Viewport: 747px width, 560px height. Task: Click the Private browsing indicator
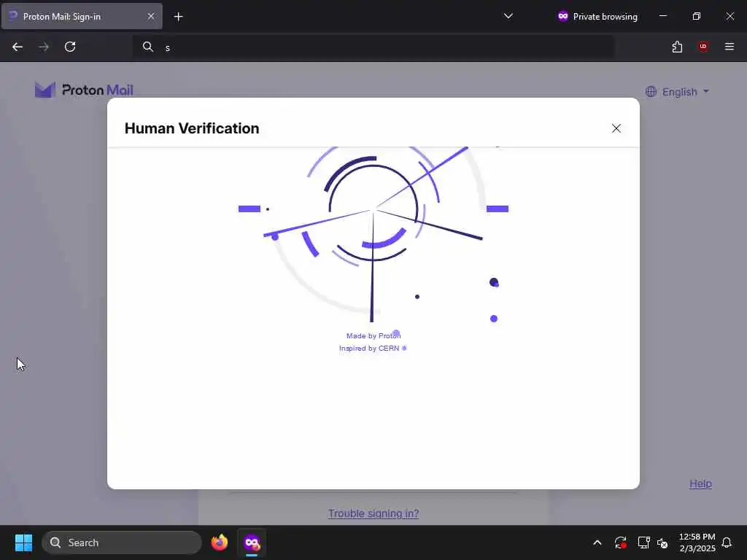click(x=597, y=17)
